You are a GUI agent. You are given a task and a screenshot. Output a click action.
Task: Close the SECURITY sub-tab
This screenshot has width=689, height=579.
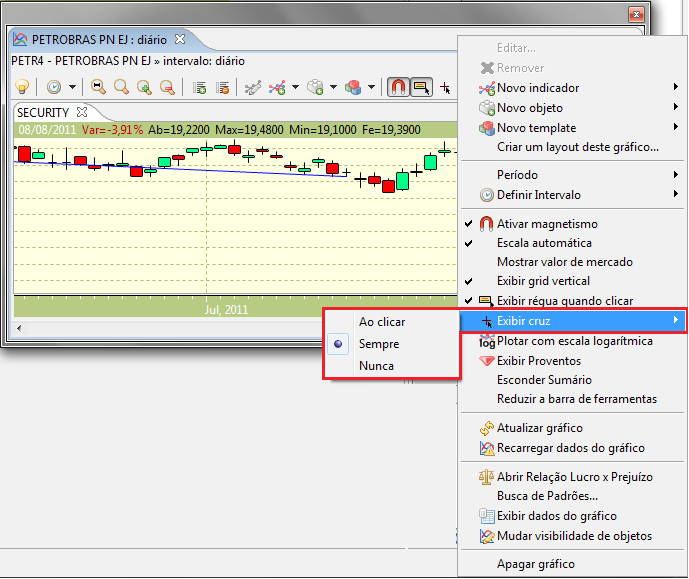[x=82, y=112]
